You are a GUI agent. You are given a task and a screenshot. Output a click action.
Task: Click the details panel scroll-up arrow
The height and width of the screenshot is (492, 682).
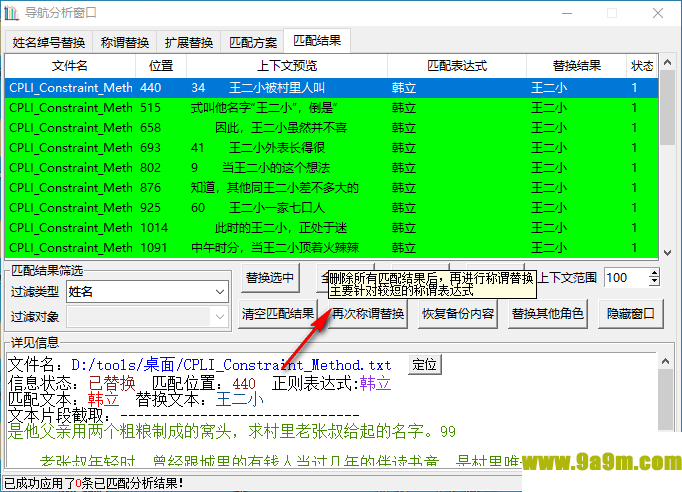point(665,361)
